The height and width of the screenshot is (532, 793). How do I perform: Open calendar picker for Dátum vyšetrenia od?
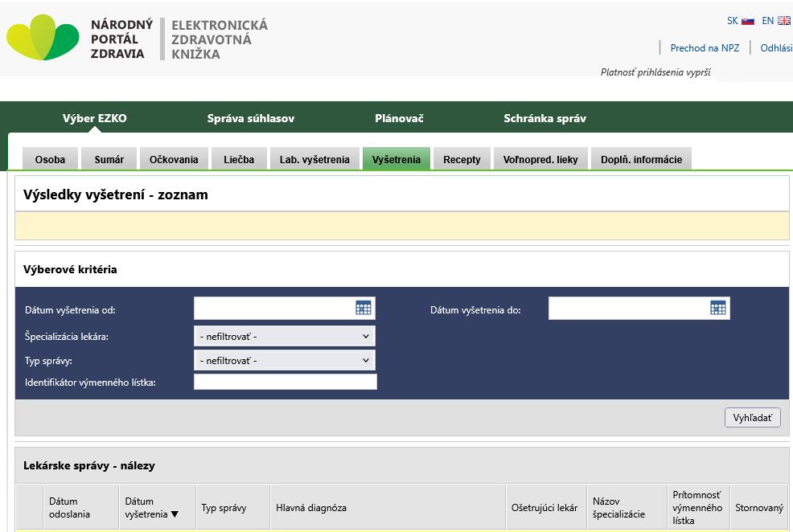(x=364, y=308)
